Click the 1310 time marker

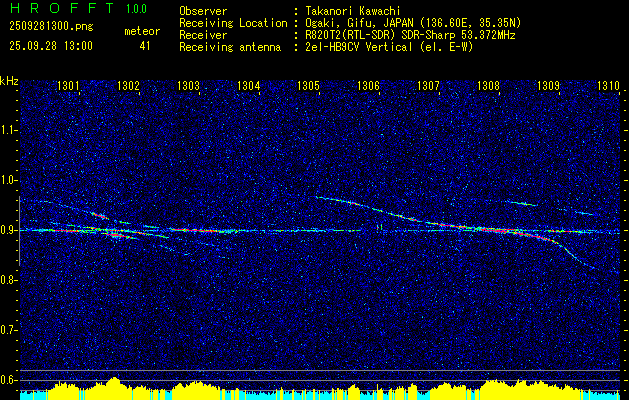(609, 86)
